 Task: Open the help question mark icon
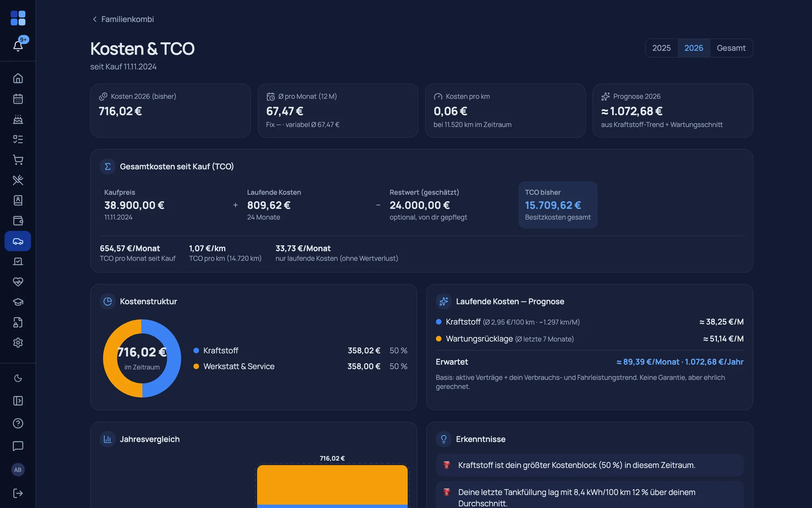(18, 423)
